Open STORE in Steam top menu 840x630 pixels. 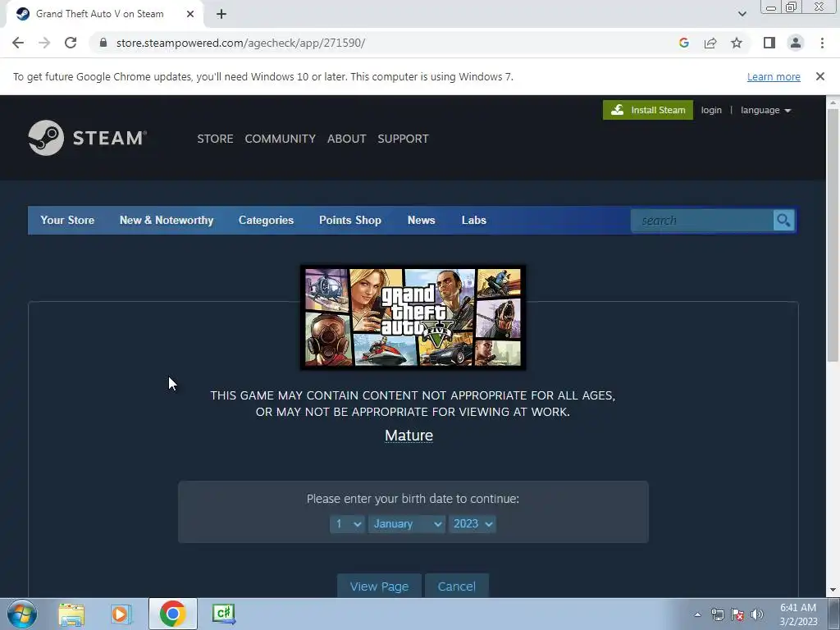click(216, 139)
